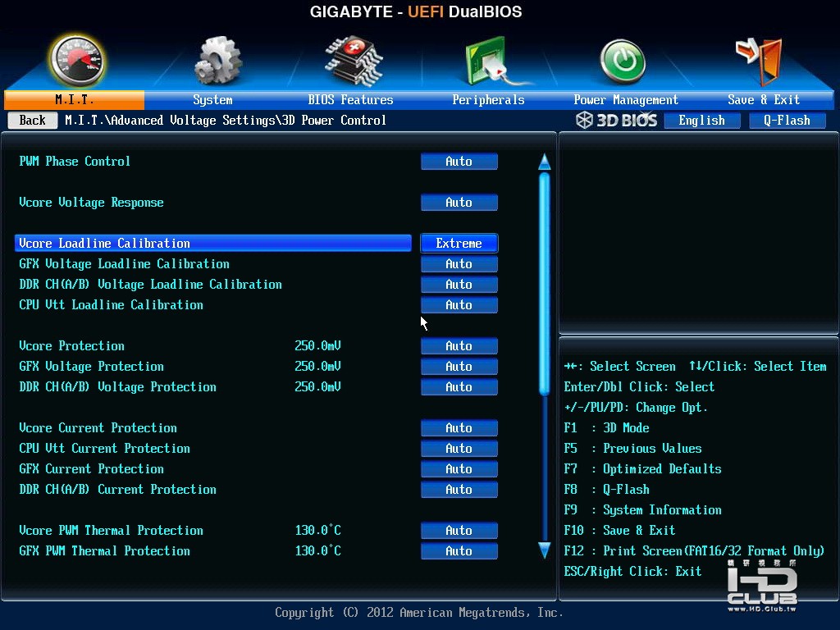
Task: Select the PWM Phase Control label
Action: click(75, 162)
